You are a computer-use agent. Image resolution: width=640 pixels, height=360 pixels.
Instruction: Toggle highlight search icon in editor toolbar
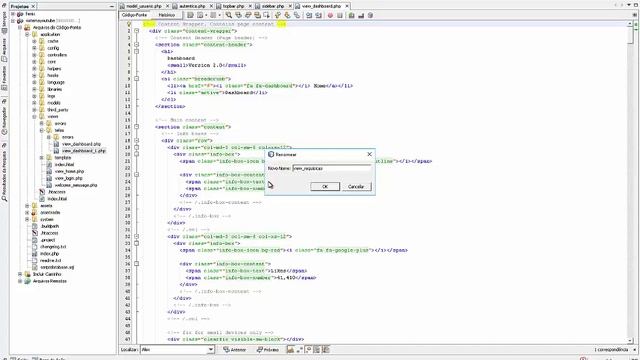[257, 15]
